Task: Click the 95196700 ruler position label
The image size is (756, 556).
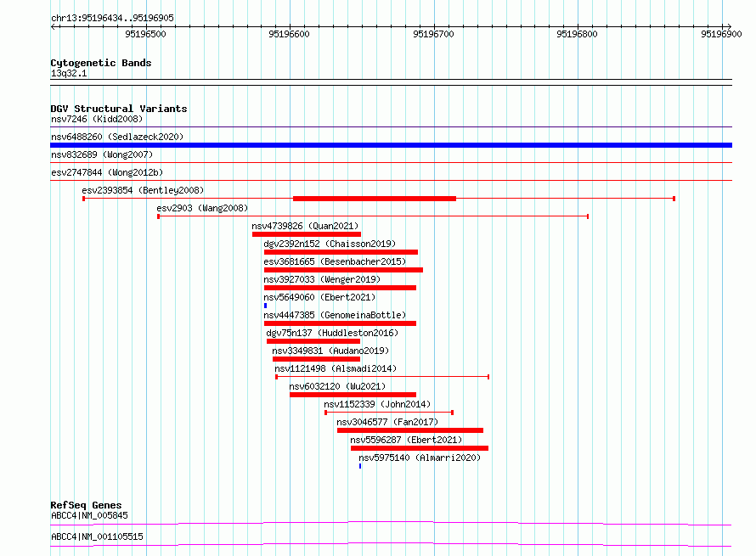Action: pyautogui.click(x=433, y=34)
